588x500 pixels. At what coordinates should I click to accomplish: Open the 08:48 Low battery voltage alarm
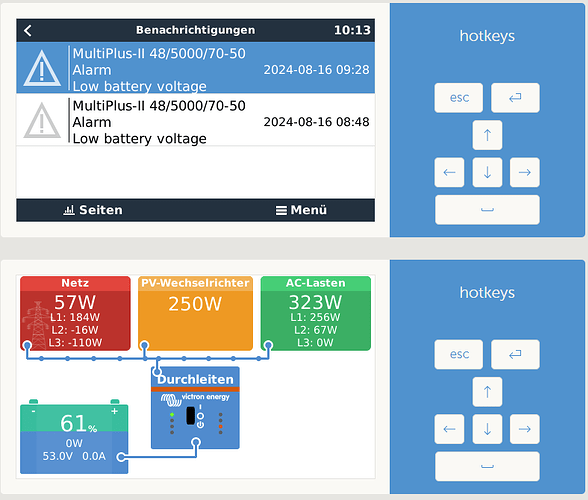[195, 120]
